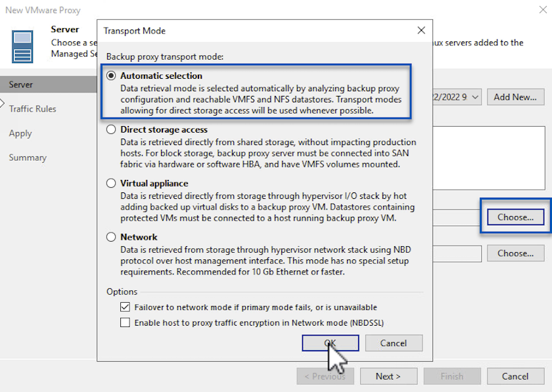Screen dimensions: 552x392
Task: Open the server selection dropdown arrow
Action: click(x=475, y=97)
